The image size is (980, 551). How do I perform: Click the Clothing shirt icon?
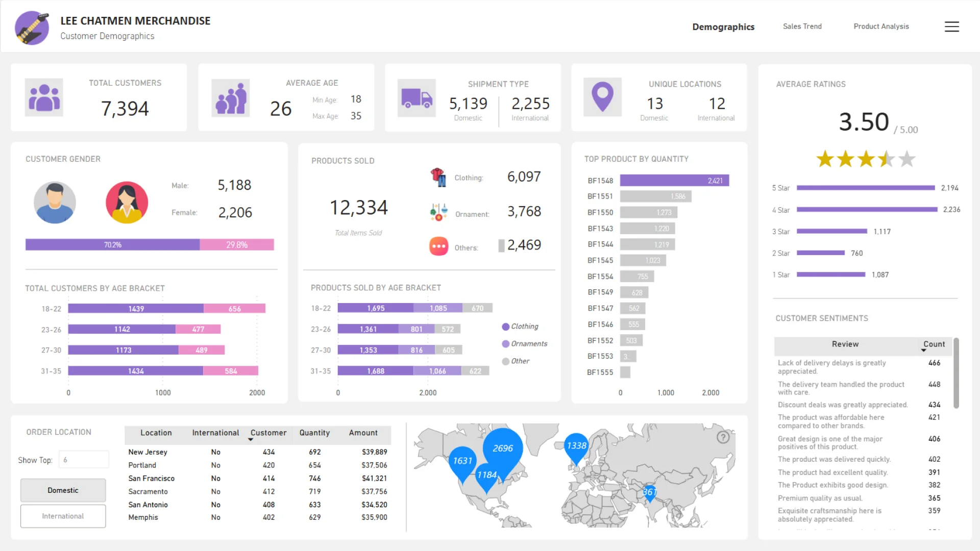point(438,177)
